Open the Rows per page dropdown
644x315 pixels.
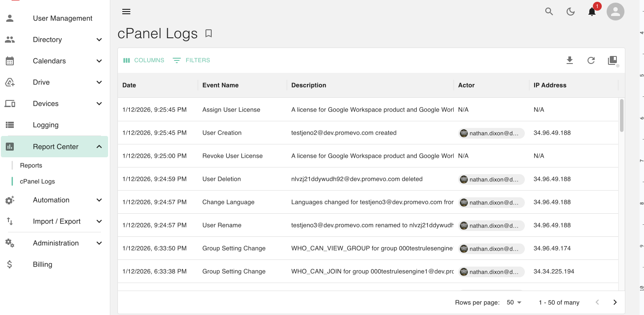click(513, 302)
